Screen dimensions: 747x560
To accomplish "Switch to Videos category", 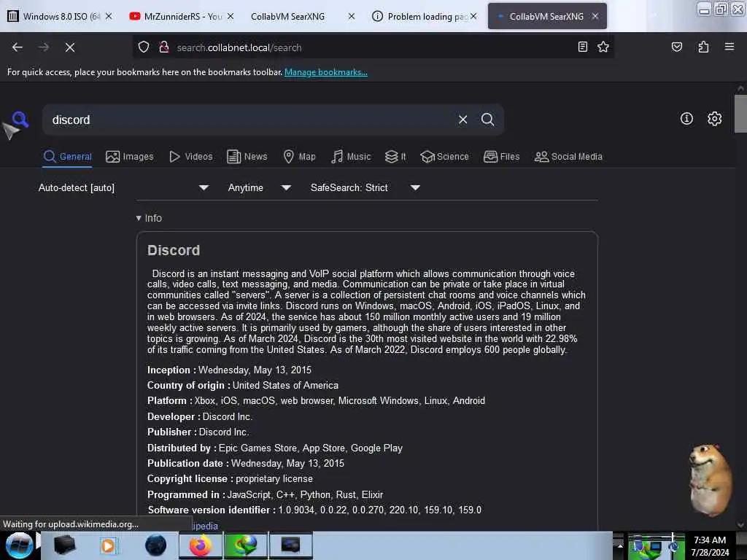I will [191, 157].
